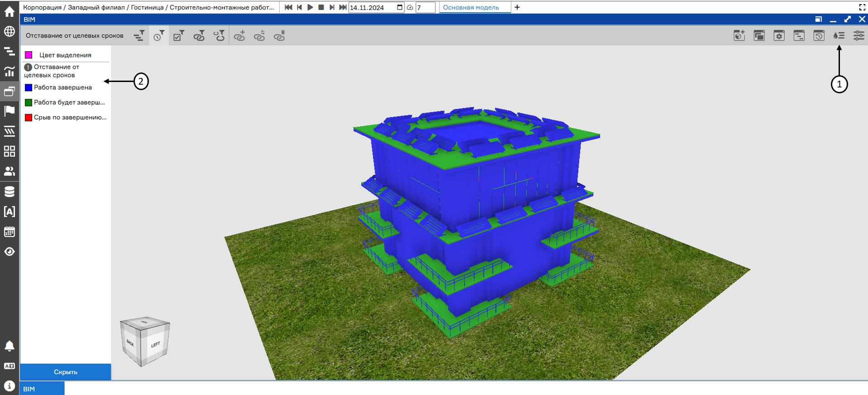Open the calendar picker in date field
This screenshot has width=868, height=395.
(400, 7)
